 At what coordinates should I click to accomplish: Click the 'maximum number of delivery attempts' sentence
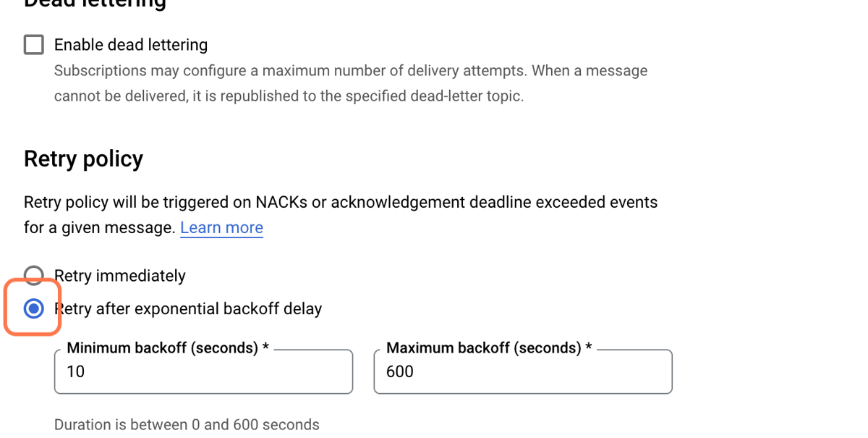point(351,71)
